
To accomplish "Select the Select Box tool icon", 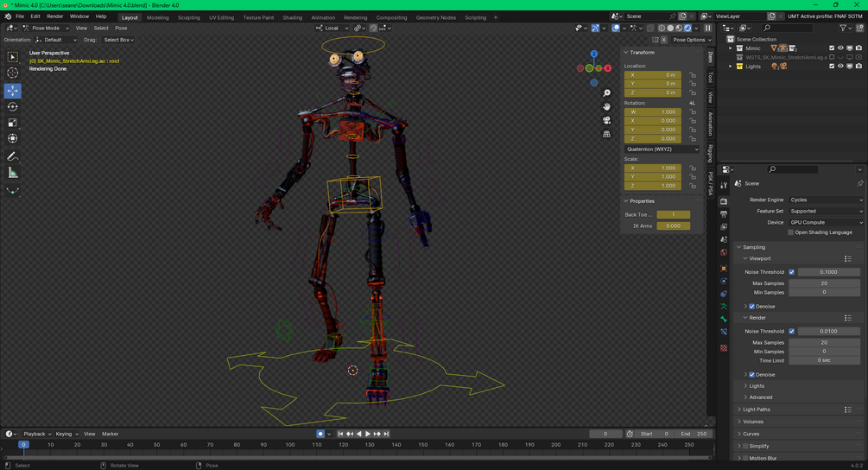I will pyautogui.click(x=13, y=57).
